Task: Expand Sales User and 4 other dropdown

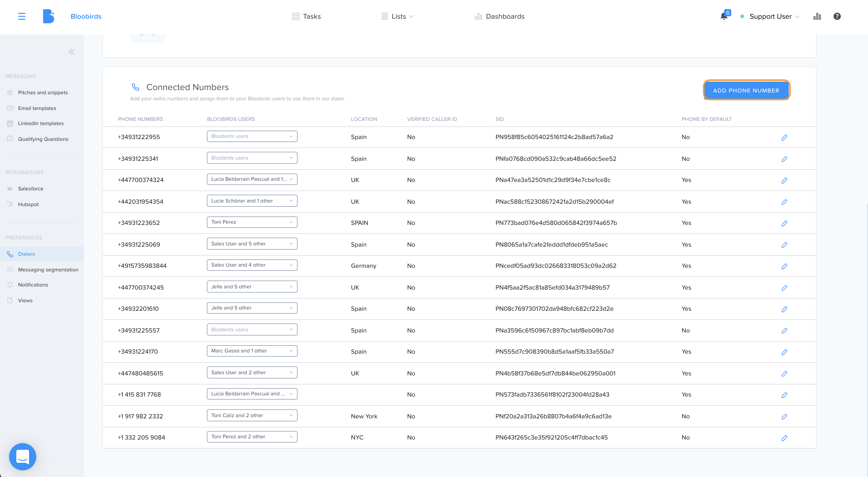Action: (x=252, y=265)
